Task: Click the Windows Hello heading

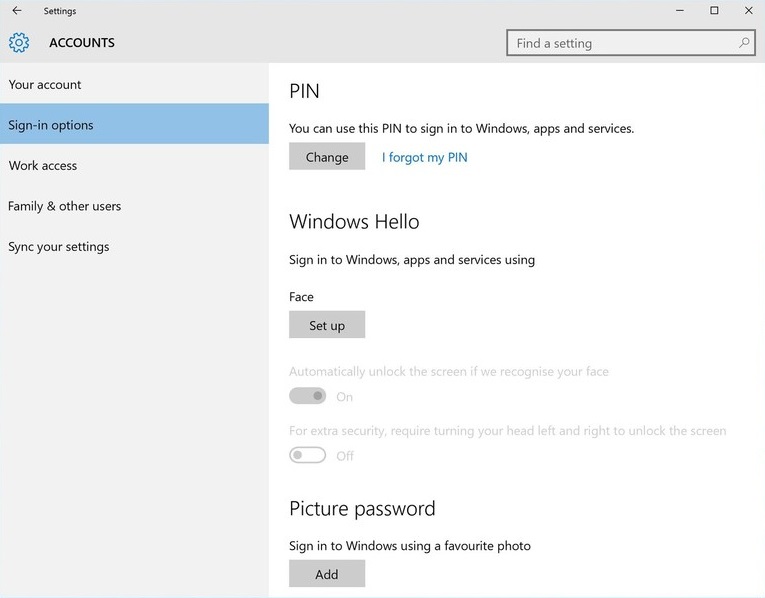Action: pyautogui.click(x=354, y=222)
